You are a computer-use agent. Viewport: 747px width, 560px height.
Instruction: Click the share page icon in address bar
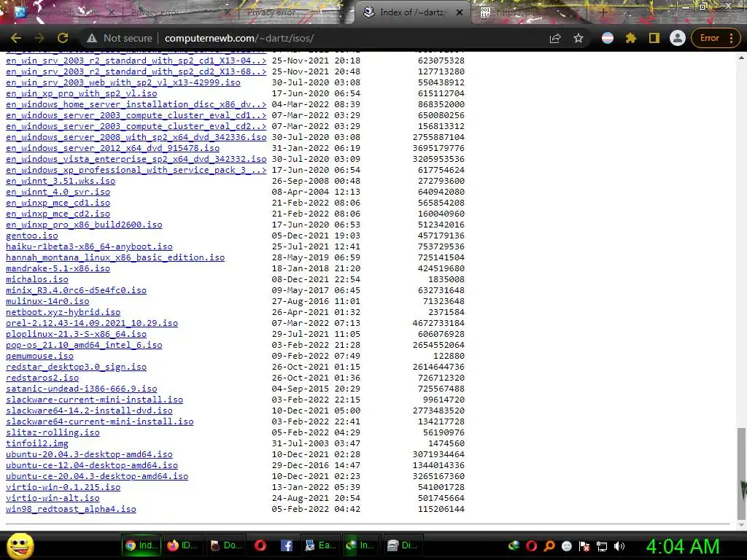click(555, 38)
